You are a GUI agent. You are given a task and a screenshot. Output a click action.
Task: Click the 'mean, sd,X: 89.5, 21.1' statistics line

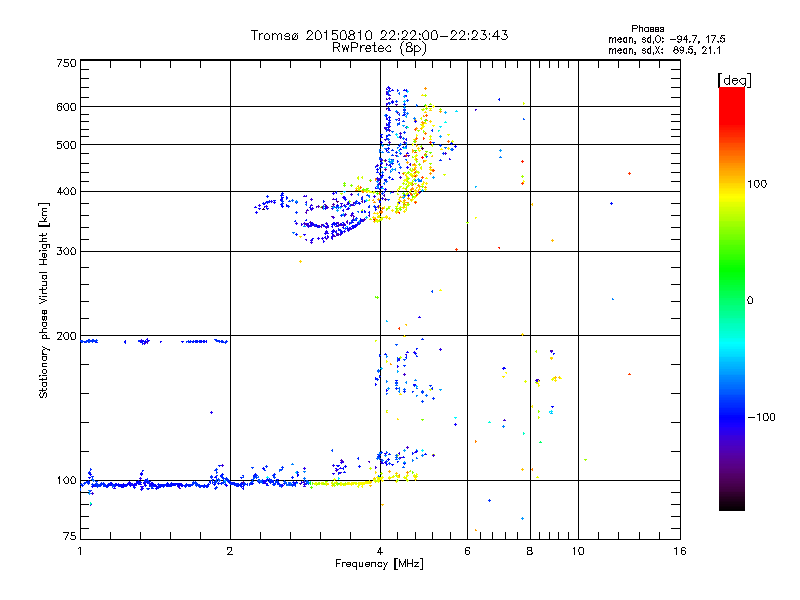664,51
